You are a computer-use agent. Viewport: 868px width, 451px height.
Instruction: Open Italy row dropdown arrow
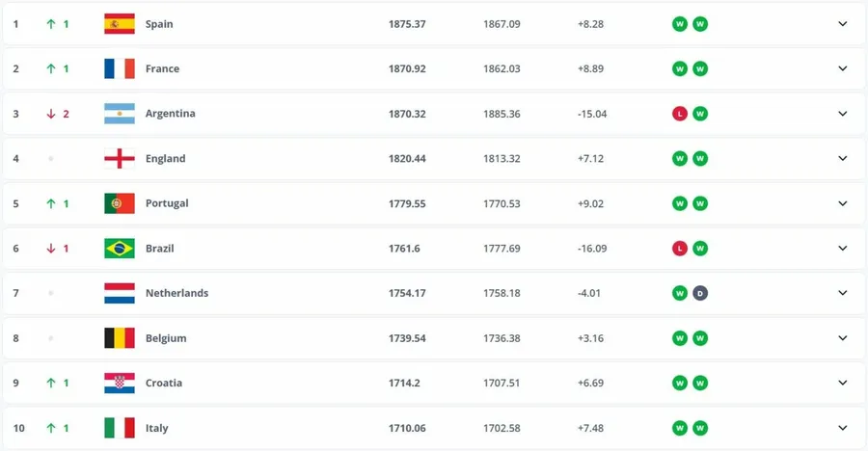pos(842,428)
